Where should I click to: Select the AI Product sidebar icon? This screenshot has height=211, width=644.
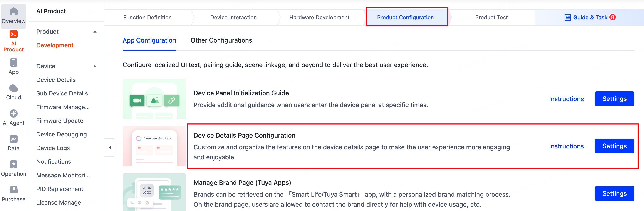pos(13,35)
